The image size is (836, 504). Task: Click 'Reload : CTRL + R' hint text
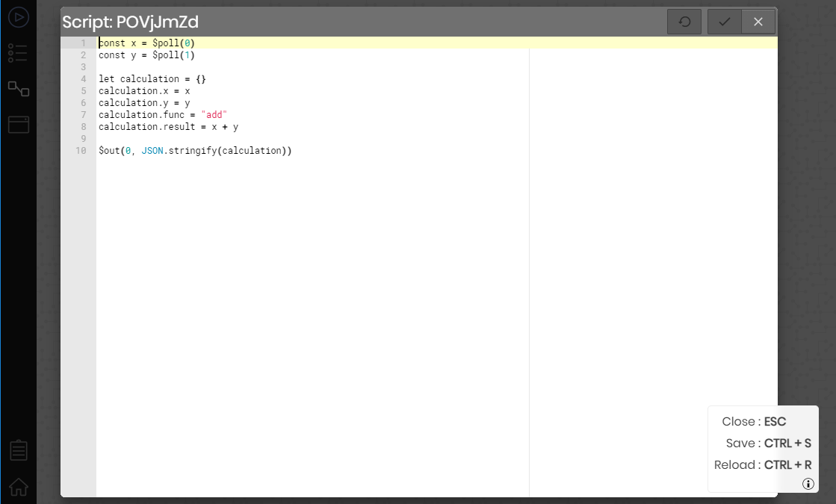point(763,465)
